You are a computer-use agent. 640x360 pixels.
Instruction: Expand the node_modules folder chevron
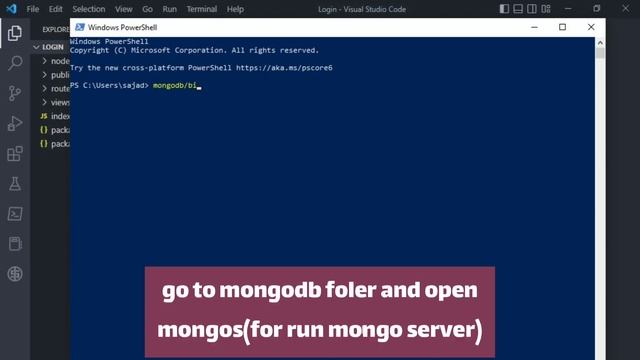(x=44, y=61)
